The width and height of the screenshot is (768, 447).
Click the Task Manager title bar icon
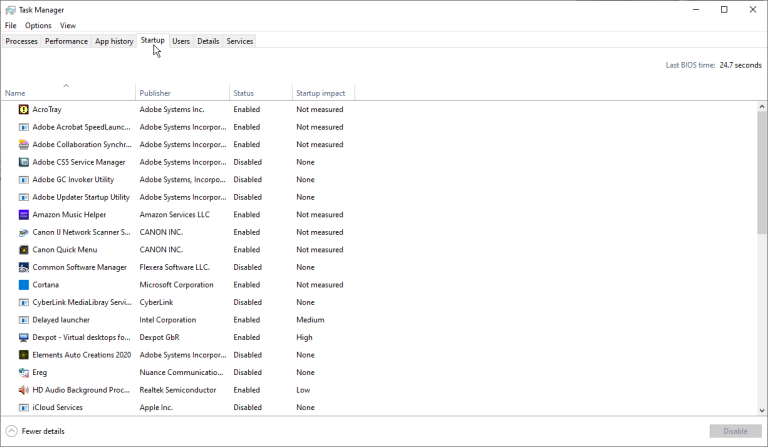click(10, 10)
